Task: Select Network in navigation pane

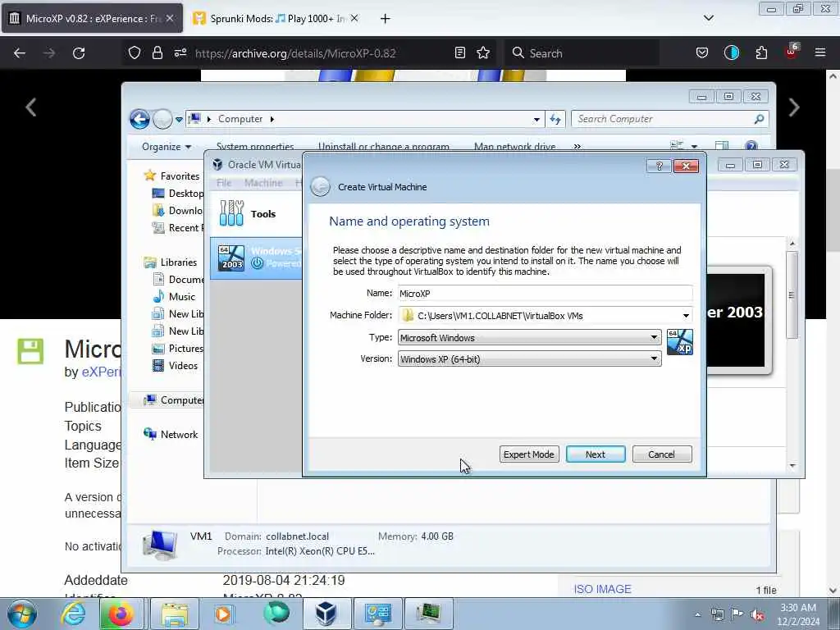Action: pyautogui.click(x=171, y=435)
